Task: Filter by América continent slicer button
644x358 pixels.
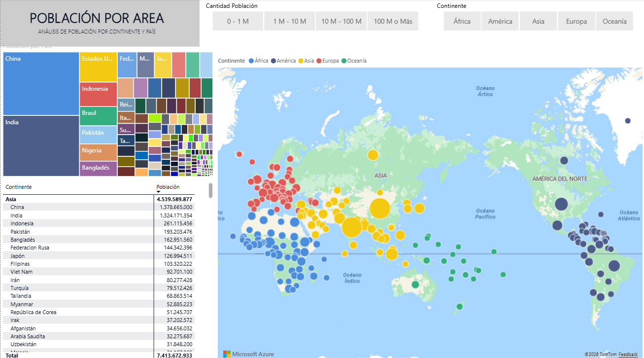Action: pos(500,22)
